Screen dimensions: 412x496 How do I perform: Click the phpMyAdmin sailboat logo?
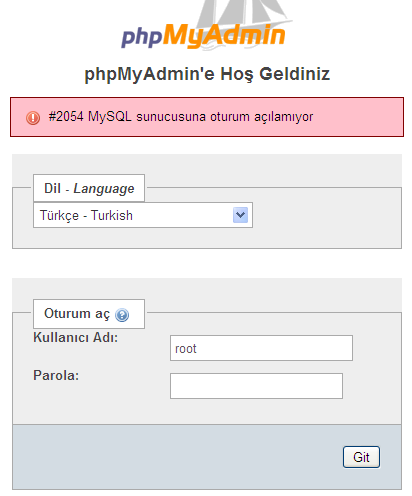click(204, 26)
